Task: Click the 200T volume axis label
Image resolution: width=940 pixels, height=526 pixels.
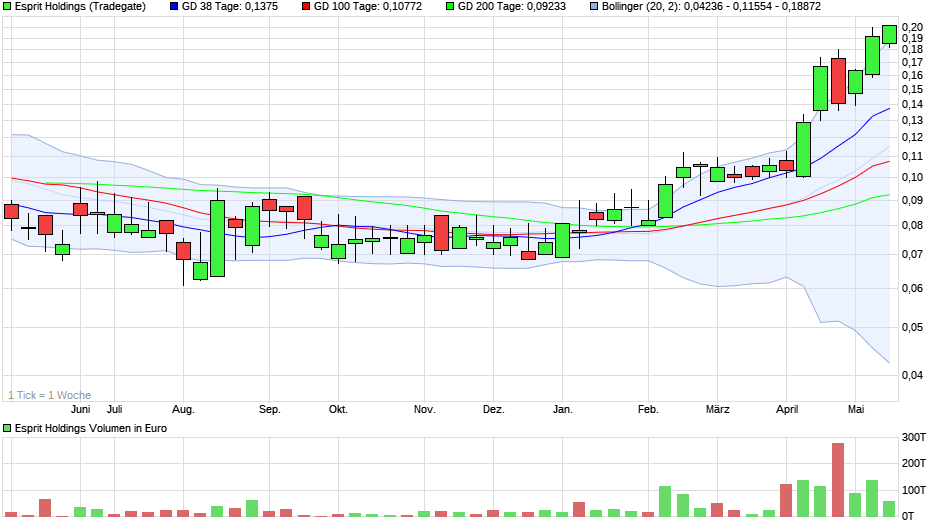Action: tap(914, 463)
